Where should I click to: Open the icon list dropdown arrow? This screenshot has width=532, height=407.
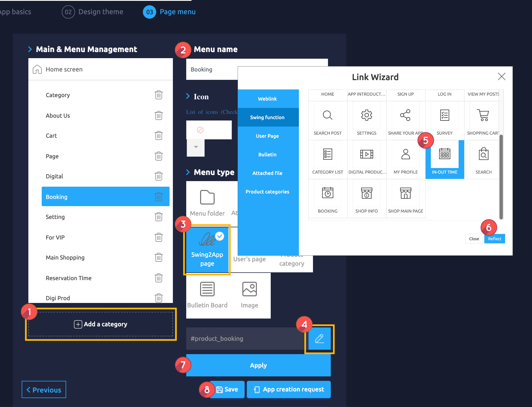(x=196, y=147)
